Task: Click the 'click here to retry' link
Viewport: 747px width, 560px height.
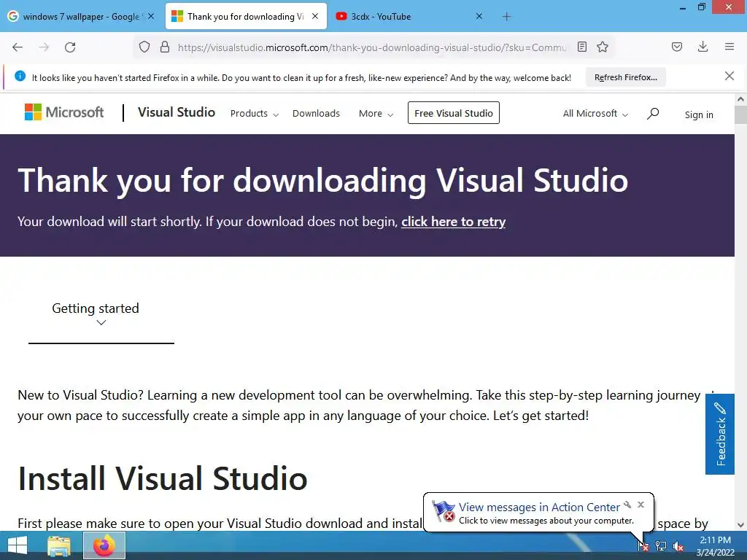Action: coord(453,222)
